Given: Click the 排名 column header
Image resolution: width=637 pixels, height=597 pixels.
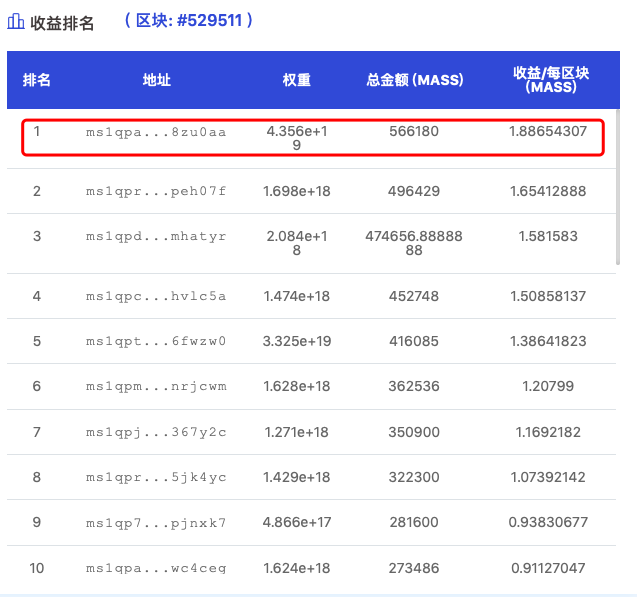Looking at the screenshot, I should pyautogui.click(x=37, y=80).
